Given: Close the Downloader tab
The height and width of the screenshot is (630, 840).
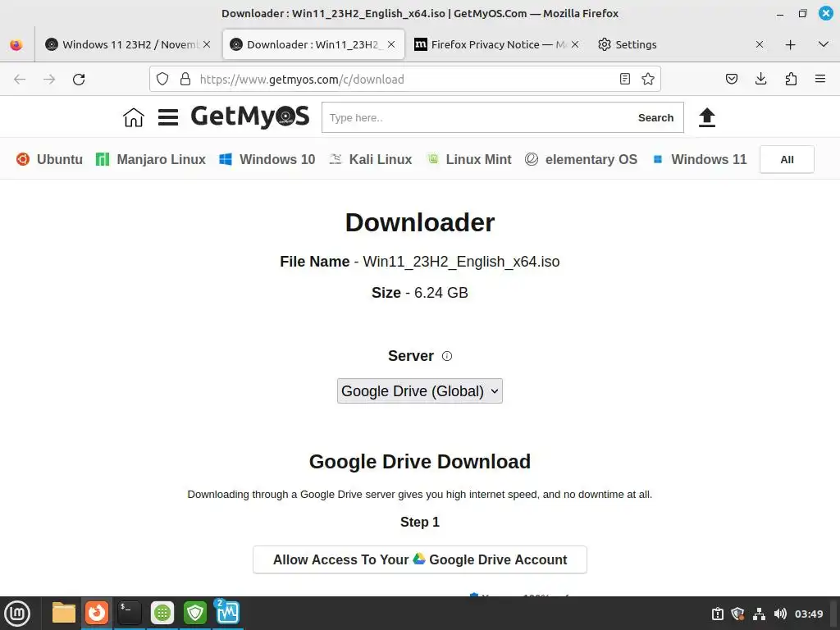Looking at the screenshot, I should click(x=391, y=44).
